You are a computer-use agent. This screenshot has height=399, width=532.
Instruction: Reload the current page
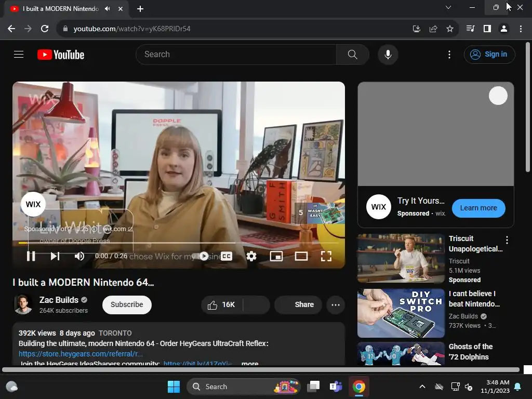click(x=45, y=29)
